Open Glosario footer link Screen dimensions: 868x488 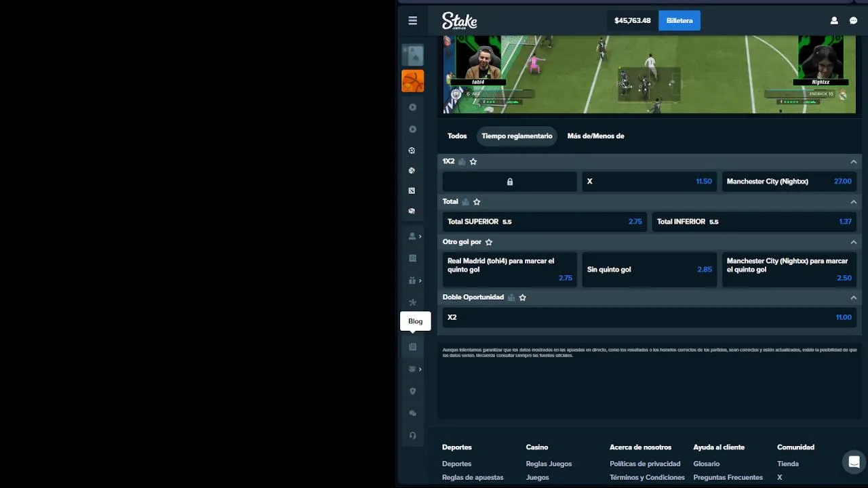707,464
